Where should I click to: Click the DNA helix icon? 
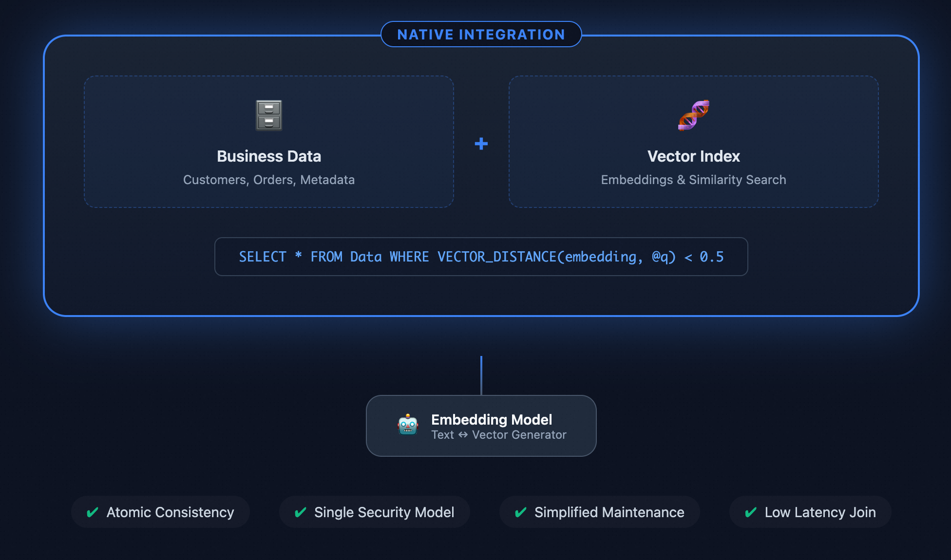tap(694, 115)
